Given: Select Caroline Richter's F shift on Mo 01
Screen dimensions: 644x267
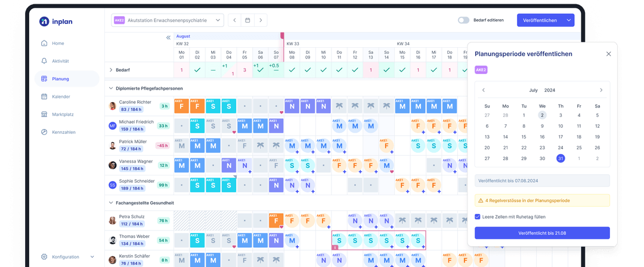Looking at the screenshot, I should (x=181, y=106).
